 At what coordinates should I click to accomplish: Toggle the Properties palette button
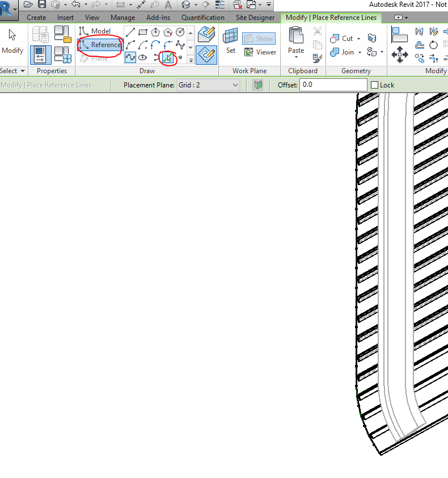(40, 55)
